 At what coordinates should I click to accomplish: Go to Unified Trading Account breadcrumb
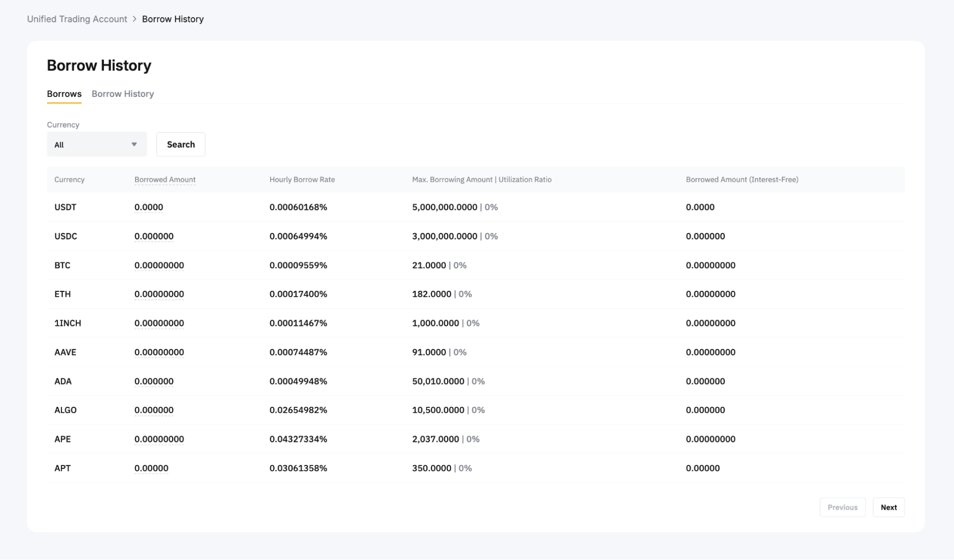(x=77, y=19)
